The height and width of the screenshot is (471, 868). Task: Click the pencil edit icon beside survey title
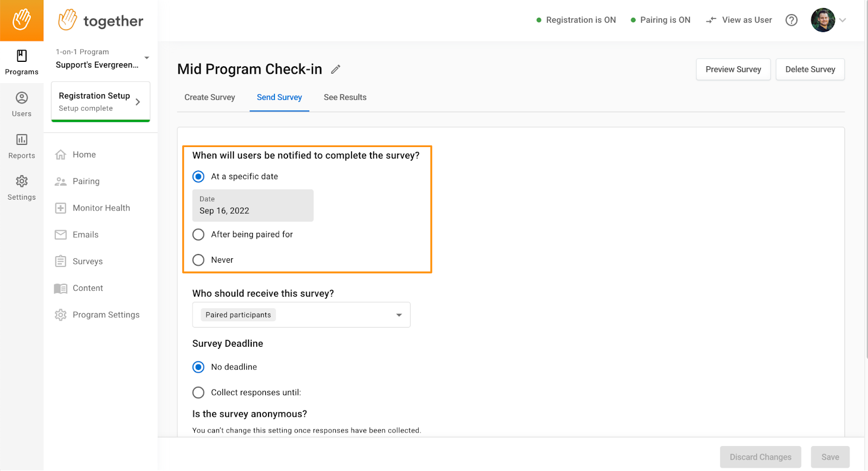click(336, 69)
